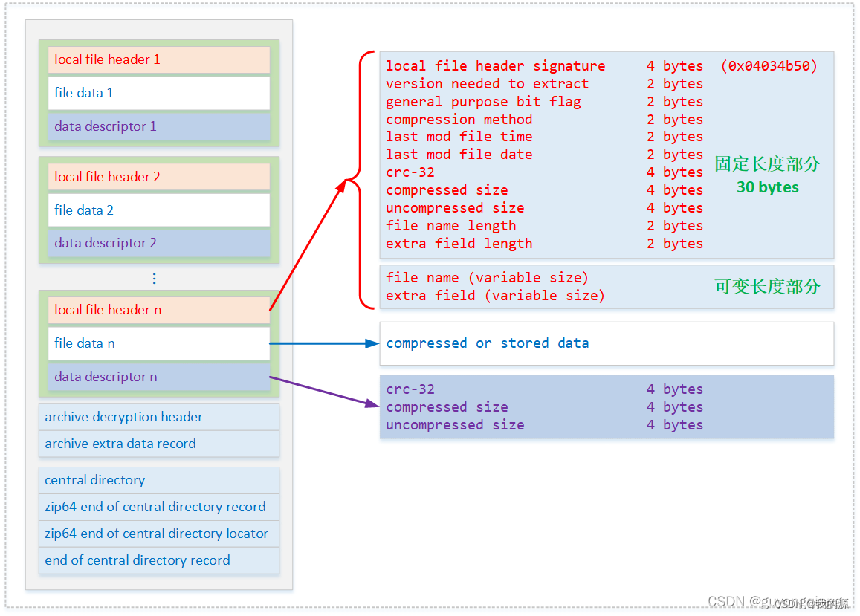Select end of central directory record entry
This screenshot has width=860, height=616.
158,560
